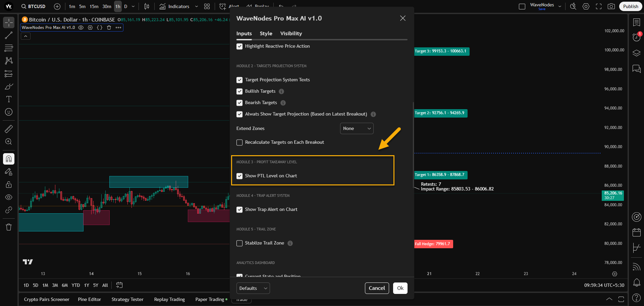Select the emoji drawing tool
Viewport: 644px width, 306px height.
tap(8, 112)
